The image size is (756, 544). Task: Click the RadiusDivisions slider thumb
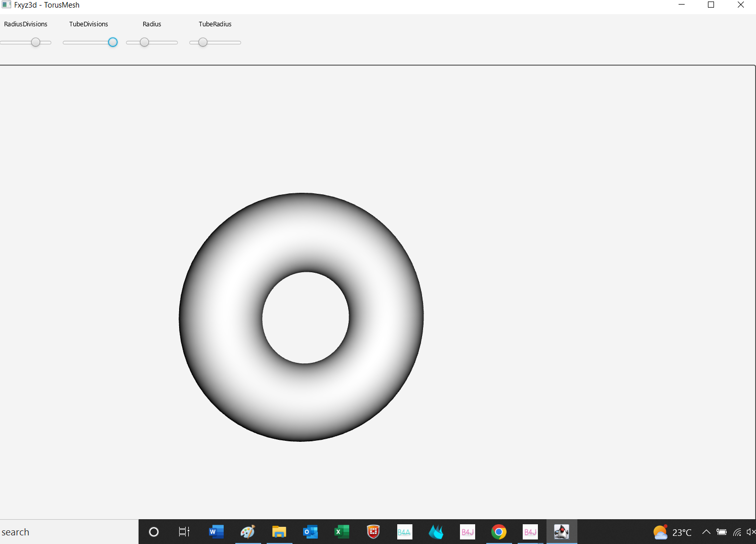(35, 43)
